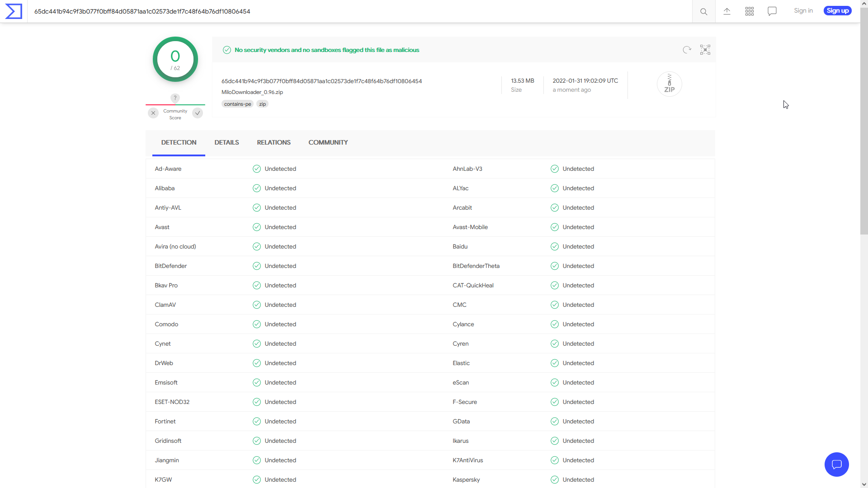Click the ALYac vendor name
This screenshot has width=868, height=488.
461,188
